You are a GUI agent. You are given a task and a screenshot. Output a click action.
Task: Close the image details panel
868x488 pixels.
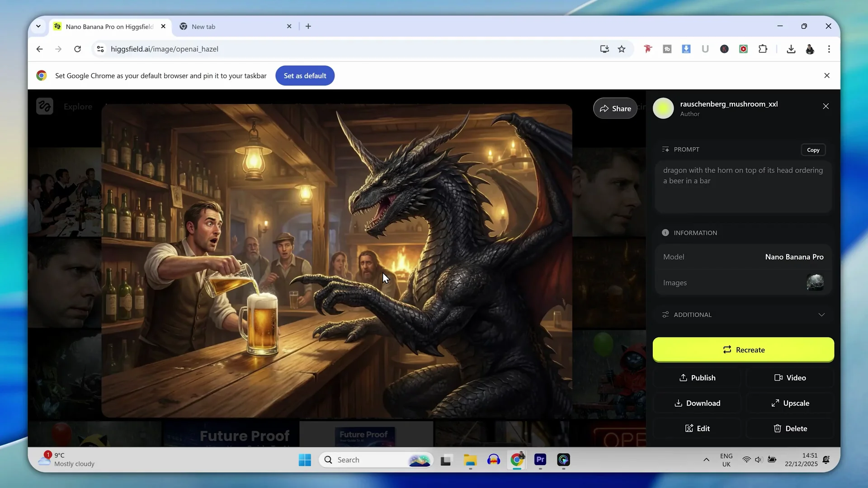[826, 106]
